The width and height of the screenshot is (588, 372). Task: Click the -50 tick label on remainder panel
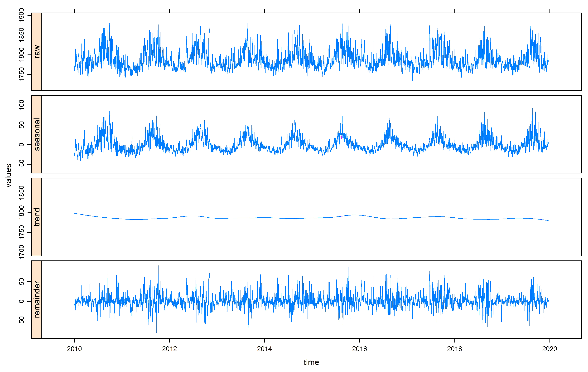tap(21, 321)
